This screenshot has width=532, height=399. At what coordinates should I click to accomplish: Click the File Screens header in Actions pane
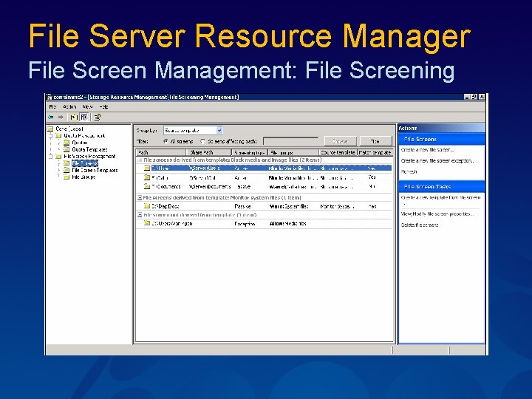click(x=441, y=139)
